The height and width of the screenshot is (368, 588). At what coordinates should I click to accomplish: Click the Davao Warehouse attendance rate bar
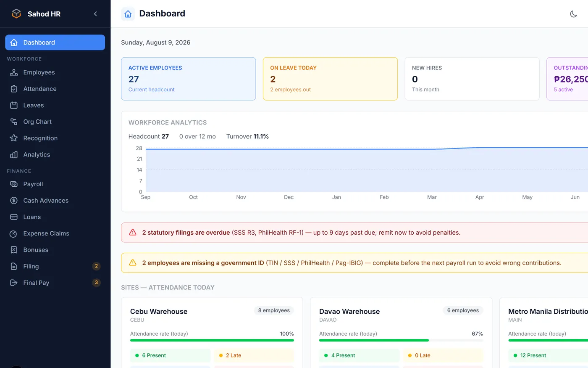pyautogui.click(x=401, y=340)
